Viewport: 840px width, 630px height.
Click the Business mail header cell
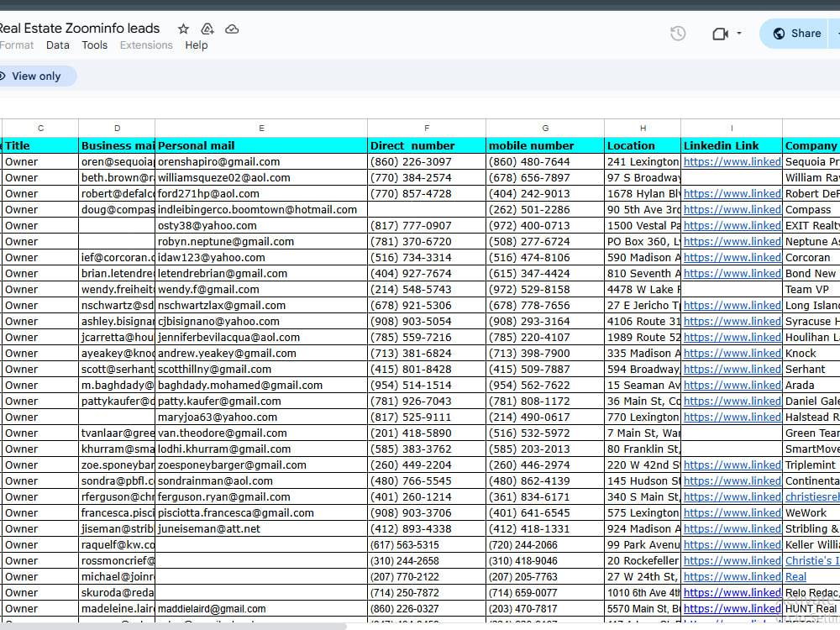pyautogui.click(x=117, y=145)
